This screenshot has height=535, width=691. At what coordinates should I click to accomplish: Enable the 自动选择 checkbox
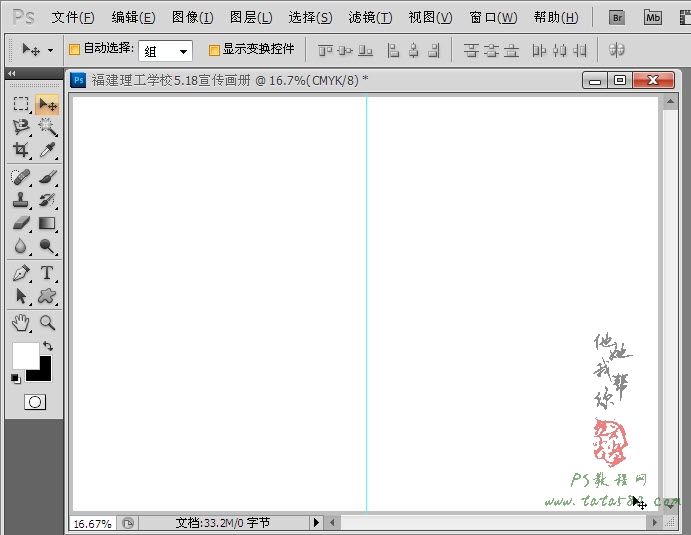(x=74, y=49)
